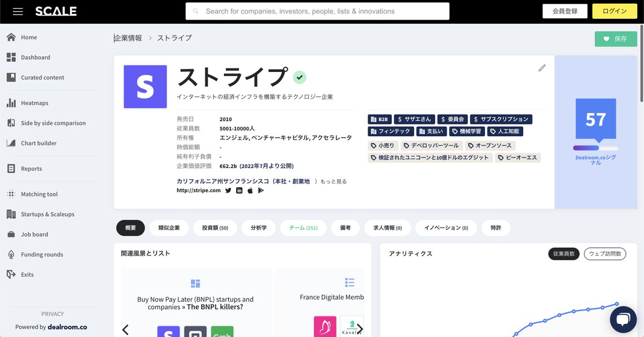Open the Matching tool

click(x=39, y=194)
